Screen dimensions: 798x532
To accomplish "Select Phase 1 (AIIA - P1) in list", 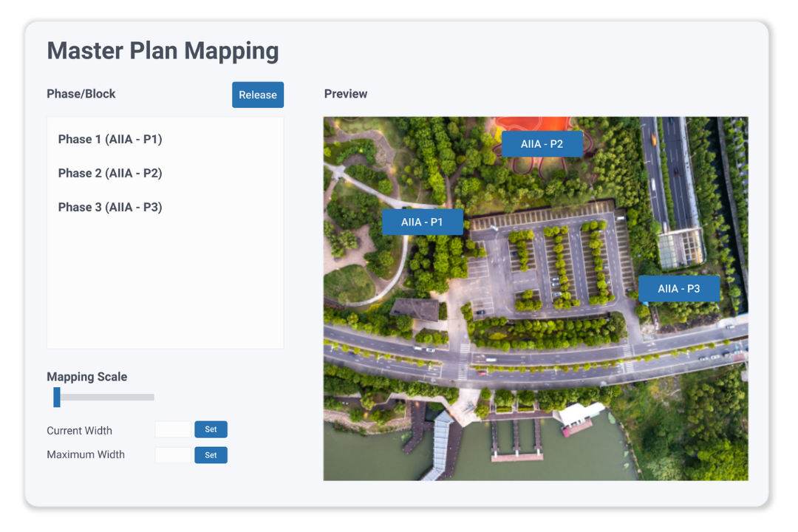I will coord(110,139).
